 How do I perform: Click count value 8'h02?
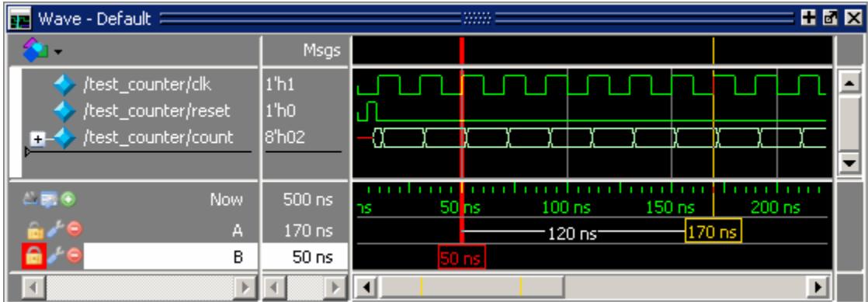pos(285,137)
